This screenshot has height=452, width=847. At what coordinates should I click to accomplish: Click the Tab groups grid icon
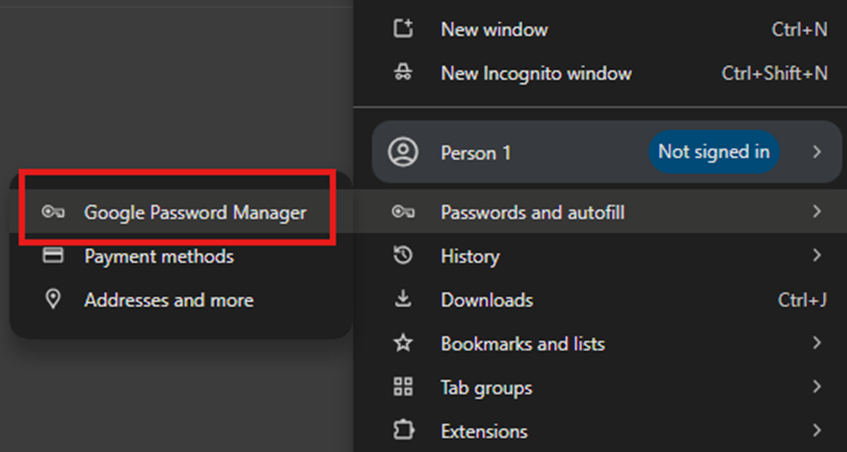tap(403, 387)
